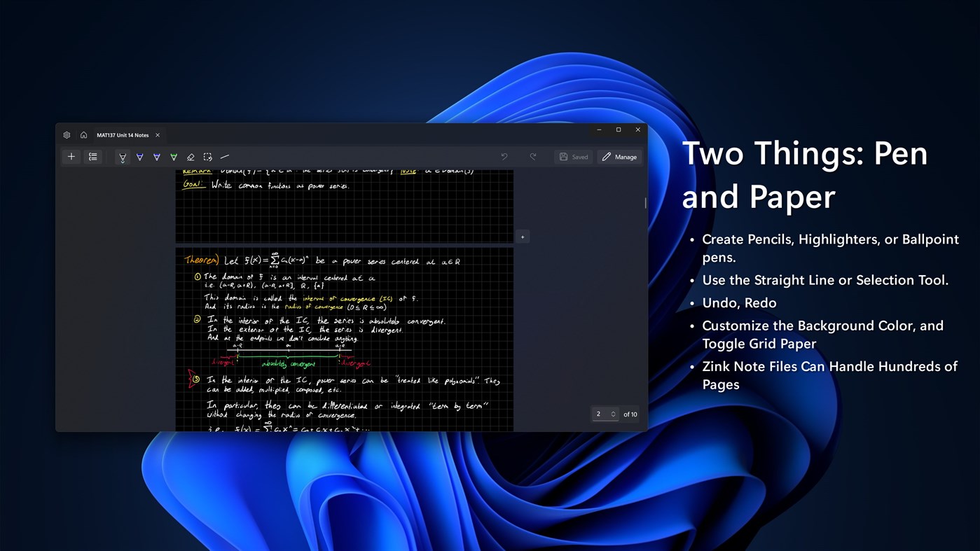Click the redo icon
The image size is (980, 551).
click(x=533, y=156)
